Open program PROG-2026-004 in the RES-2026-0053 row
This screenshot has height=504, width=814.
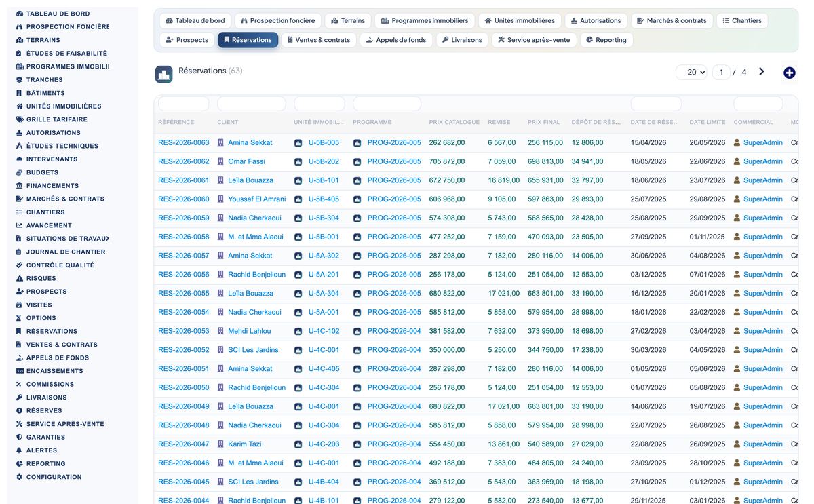point(394,331)
